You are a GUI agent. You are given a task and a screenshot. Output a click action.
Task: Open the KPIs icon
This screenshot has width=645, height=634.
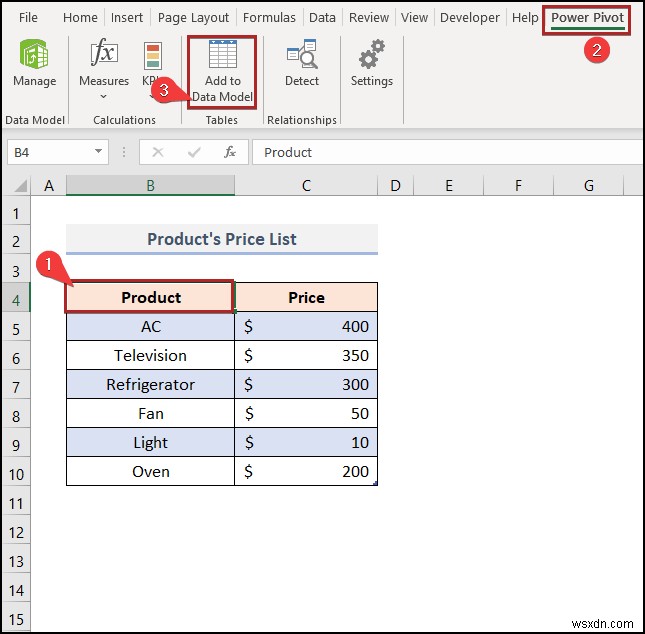pos(153,55)
